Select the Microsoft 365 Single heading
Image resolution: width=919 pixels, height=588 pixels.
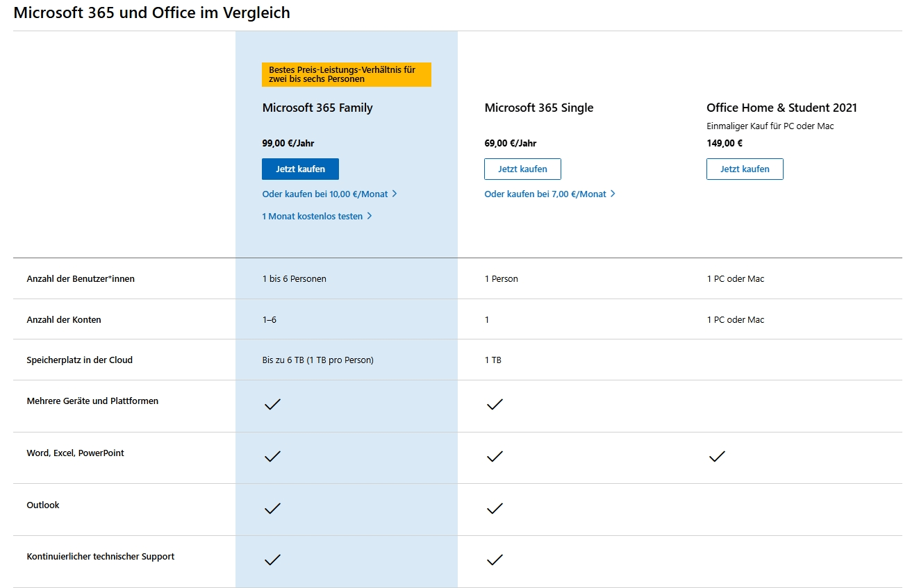pos(539,108)
